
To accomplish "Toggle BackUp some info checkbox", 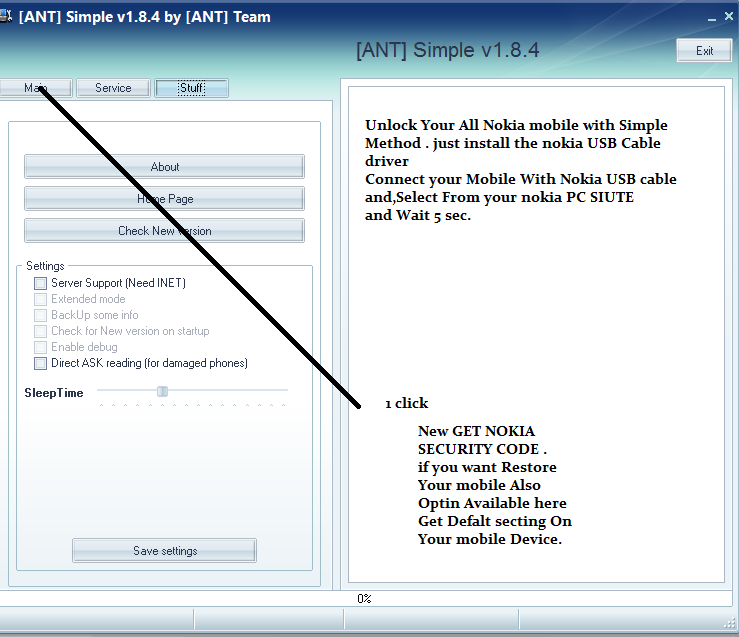I will pyautogui.click(x=41, y=315).
